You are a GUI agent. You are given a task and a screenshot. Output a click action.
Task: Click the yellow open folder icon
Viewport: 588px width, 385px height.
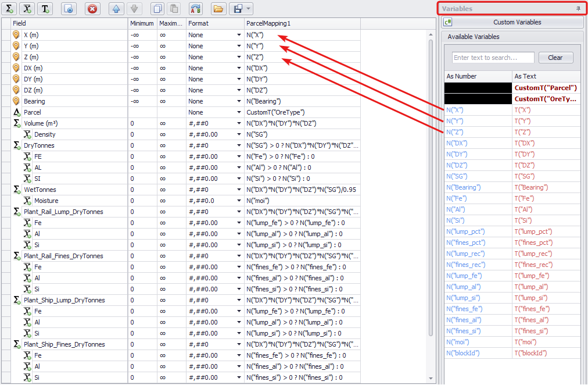[x=218, y=9]
